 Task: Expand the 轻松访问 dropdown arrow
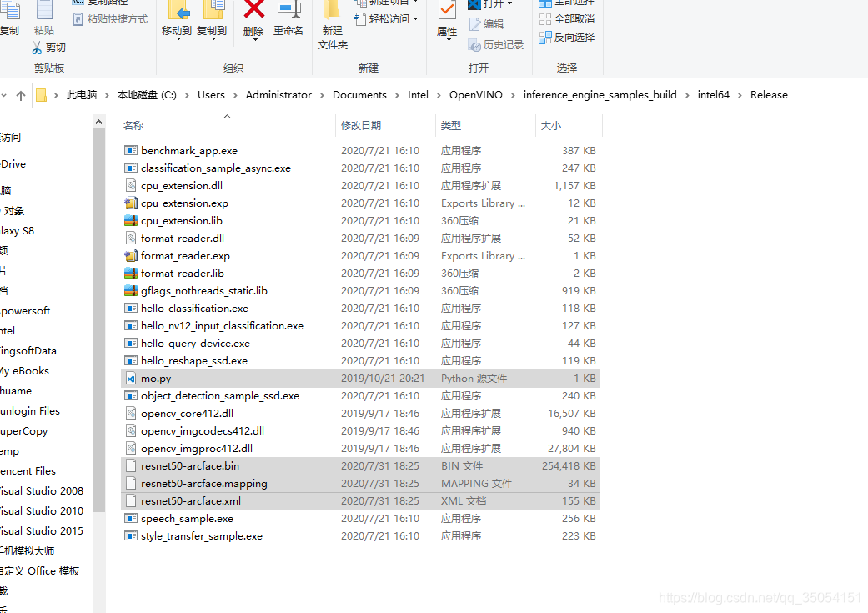pos(414,18)
